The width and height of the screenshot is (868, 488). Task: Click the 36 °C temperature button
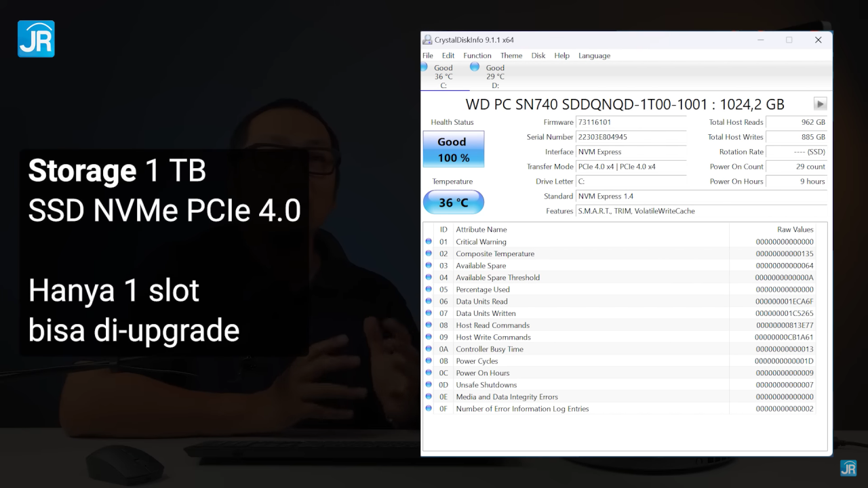pos(453,202)
